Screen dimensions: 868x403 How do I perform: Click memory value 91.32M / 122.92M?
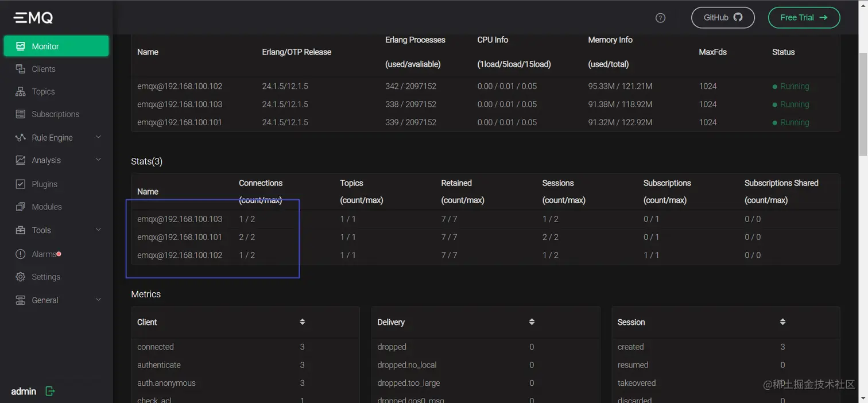(620, 122)
